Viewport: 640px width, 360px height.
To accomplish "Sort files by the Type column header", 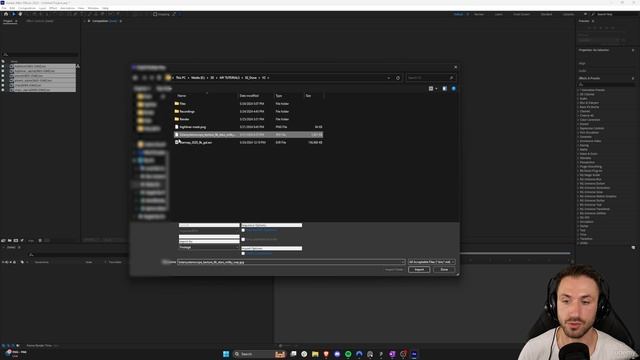I will [x=279, y=96].
